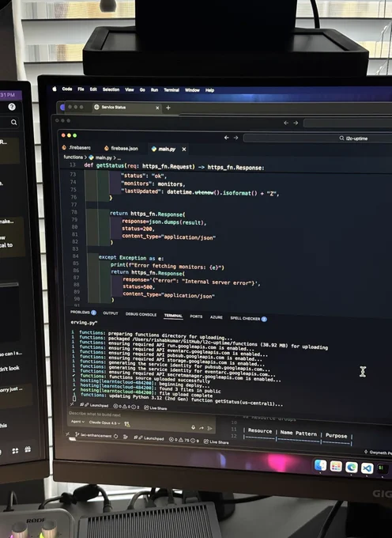Open the Problems panel tab

tap(83, 313)
